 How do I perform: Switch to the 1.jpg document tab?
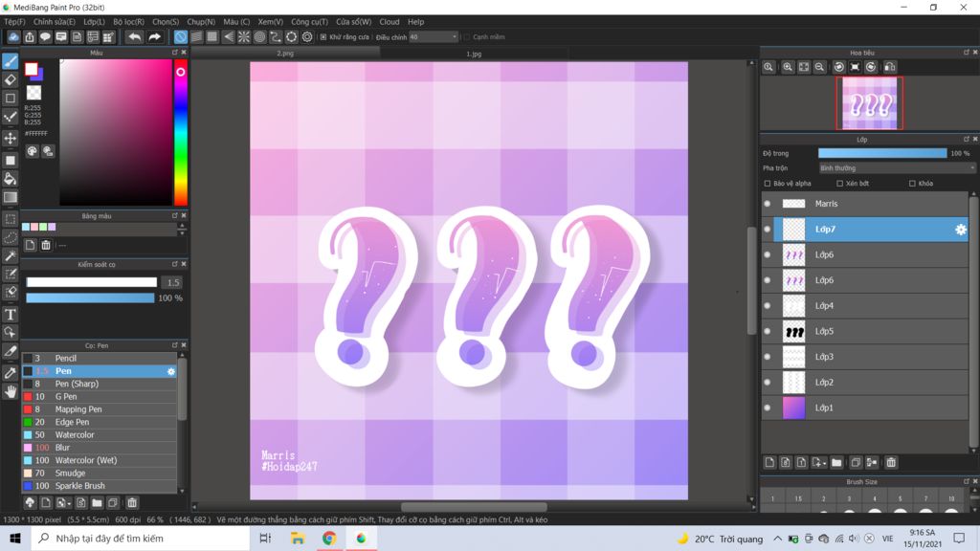(x=474, y=54)
